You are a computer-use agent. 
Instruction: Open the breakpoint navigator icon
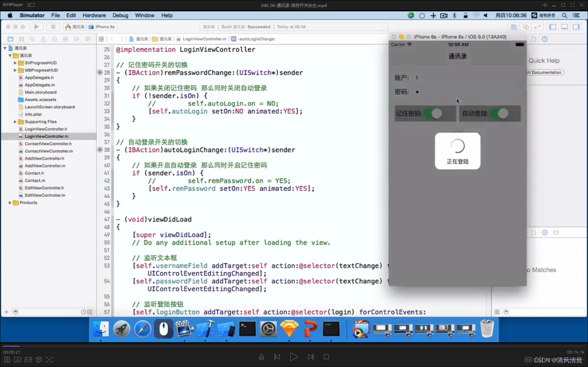click(76, 39)
